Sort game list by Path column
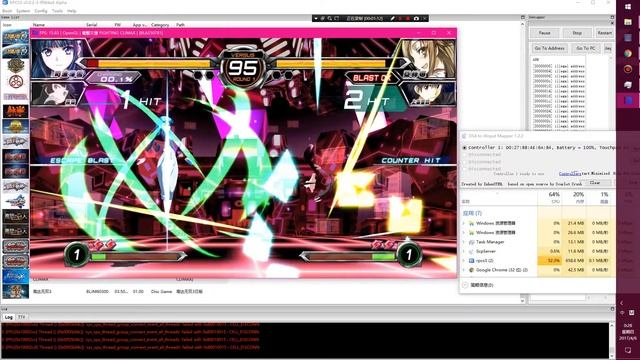This screenshot has width=640, height=360. [180, 25]
